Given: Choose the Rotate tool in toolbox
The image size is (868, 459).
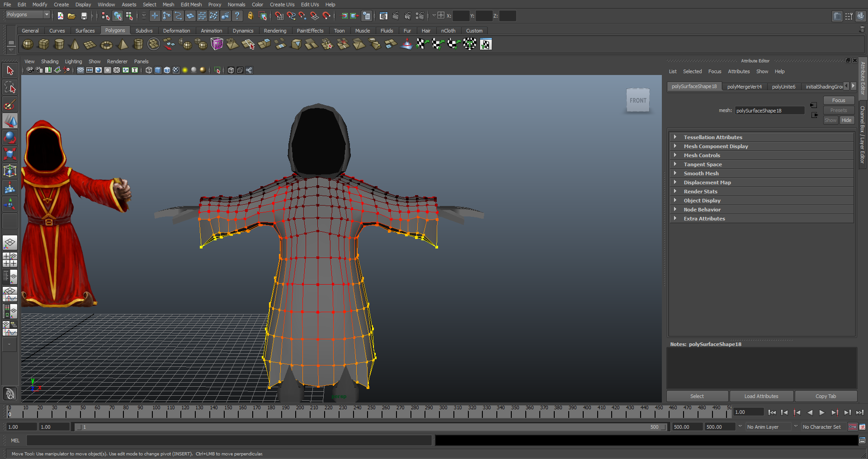Looking at the screenshot, I should tap(10, 137).
